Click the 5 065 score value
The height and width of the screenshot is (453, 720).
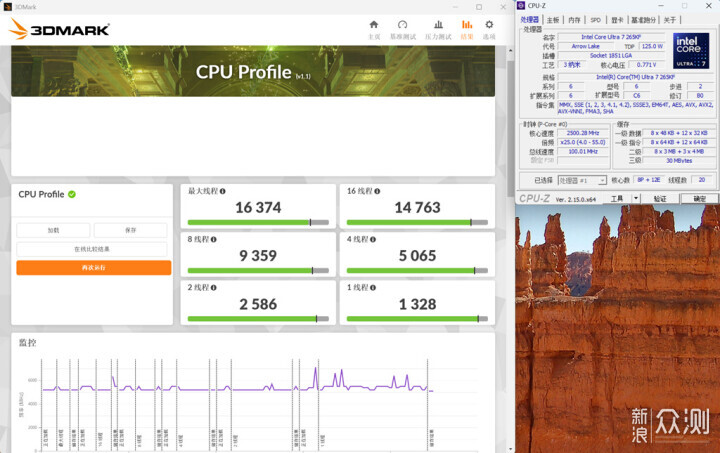point(417,256)
